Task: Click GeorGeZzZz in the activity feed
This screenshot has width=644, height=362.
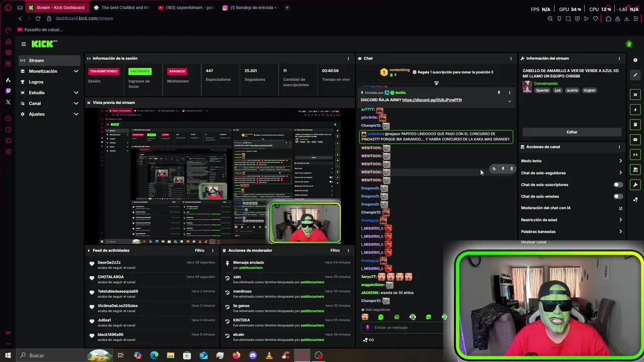Action: point(109,262)
